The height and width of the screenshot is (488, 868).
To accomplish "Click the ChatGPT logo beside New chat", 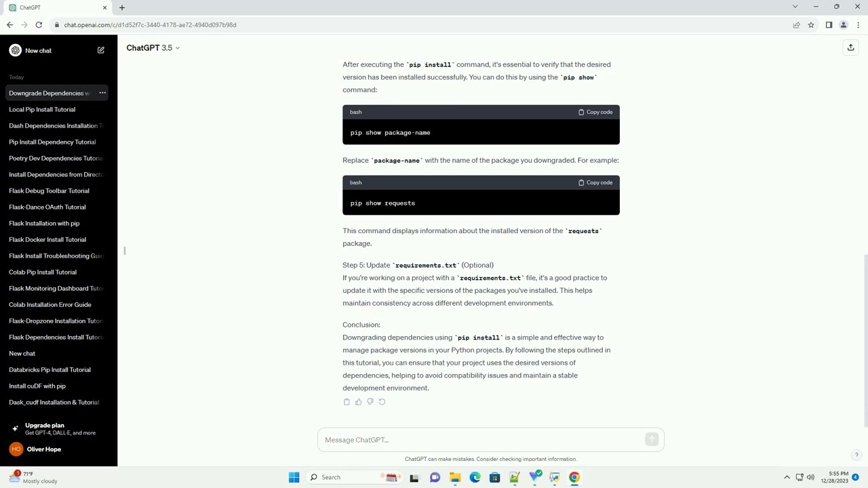I will [x=15, y=50].
